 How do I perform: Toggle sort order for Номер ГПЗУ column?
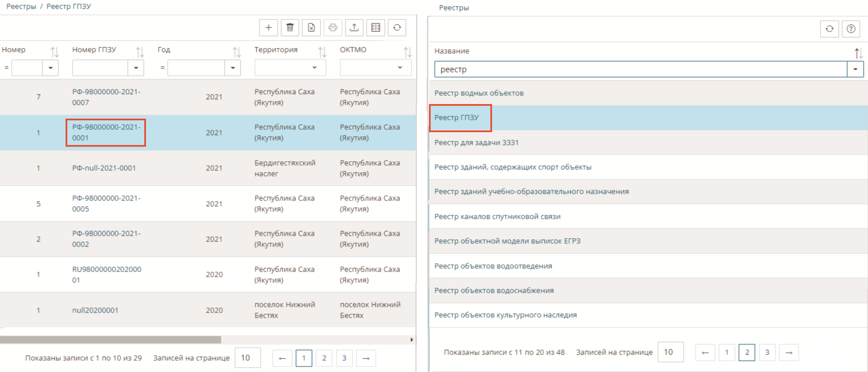pos(140,52)
